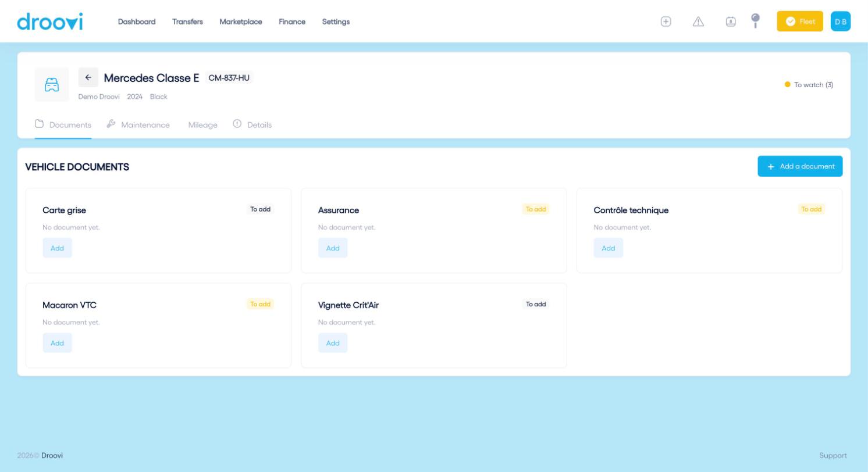Click the Carte grise card title
Screen dimensions: 868x472
pos(64,210)
